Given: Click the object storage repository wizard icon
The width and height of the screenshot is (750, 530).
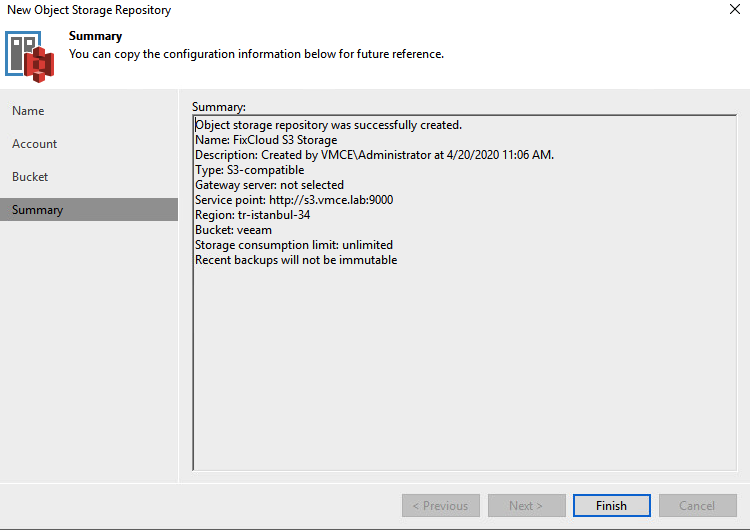Looking at the screenshot, I should 30,56.
